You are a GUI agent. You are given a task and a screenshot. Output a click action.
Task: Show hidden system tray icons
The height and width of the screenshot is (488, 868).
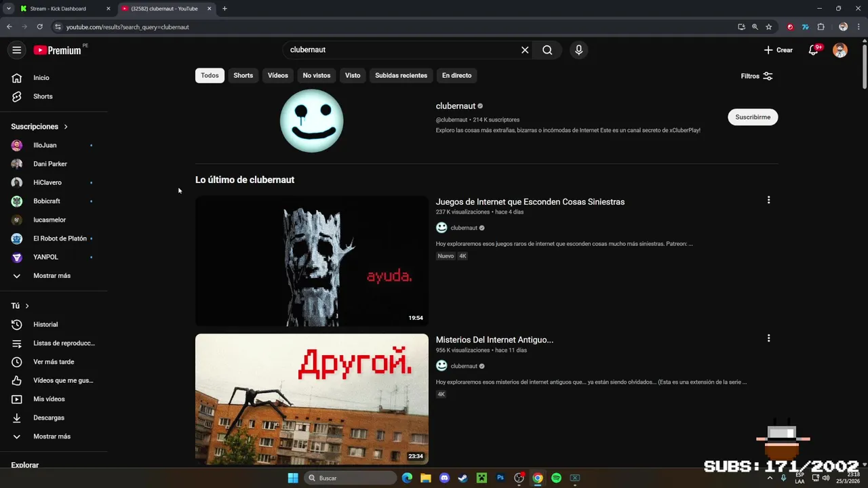click(770, 478)
